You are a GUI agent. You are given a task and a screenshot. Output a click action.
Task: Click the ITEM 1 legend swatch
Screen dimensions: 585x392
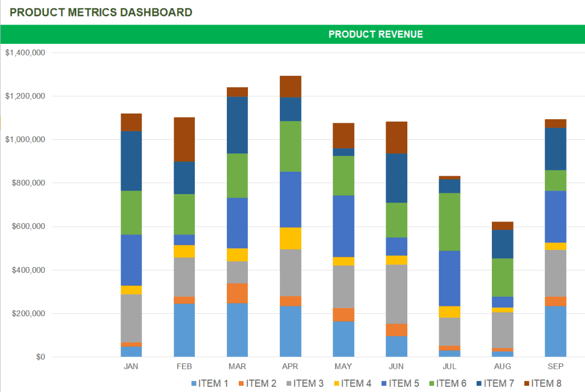(194, 383)
